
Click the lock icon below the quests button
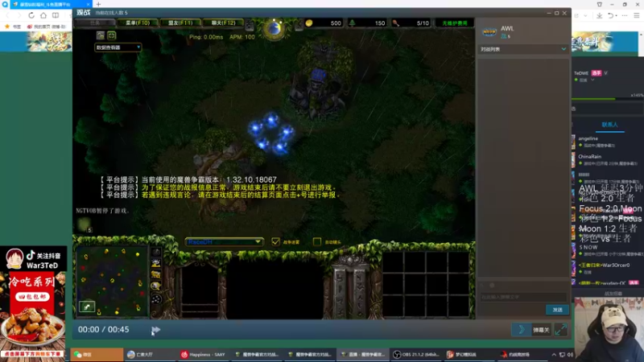pos(100,35)
